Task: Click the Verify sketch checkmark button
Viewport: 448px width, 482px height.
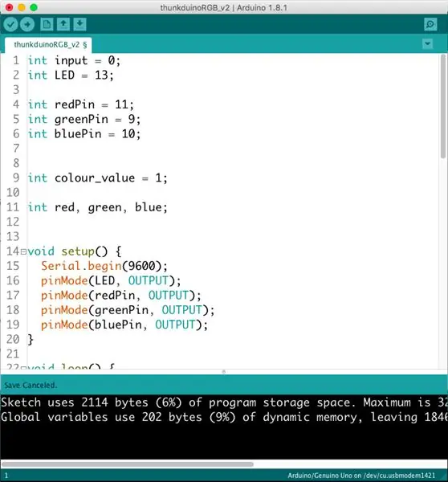Action: pos(10,24)
